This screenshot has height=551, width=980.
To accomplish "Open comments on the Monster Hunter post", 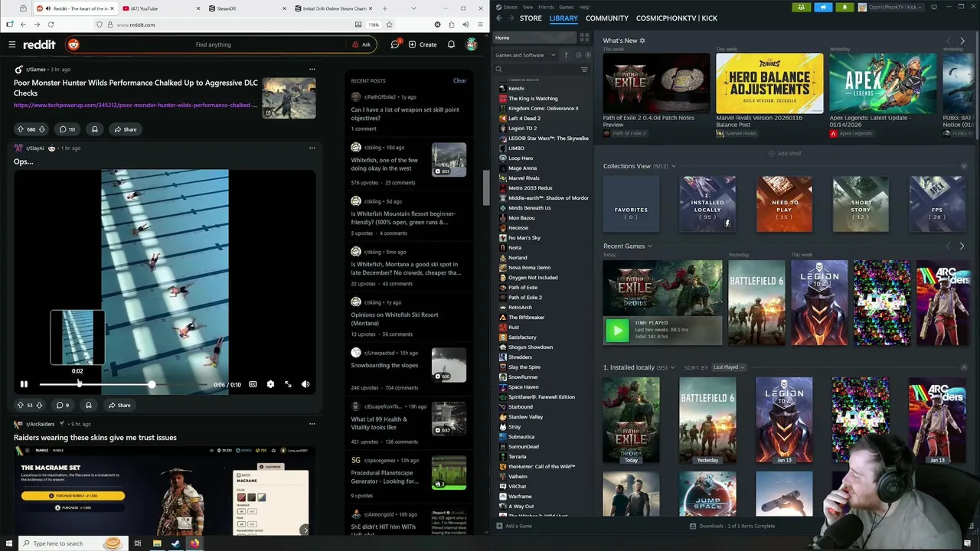I will tap(67, 129).
